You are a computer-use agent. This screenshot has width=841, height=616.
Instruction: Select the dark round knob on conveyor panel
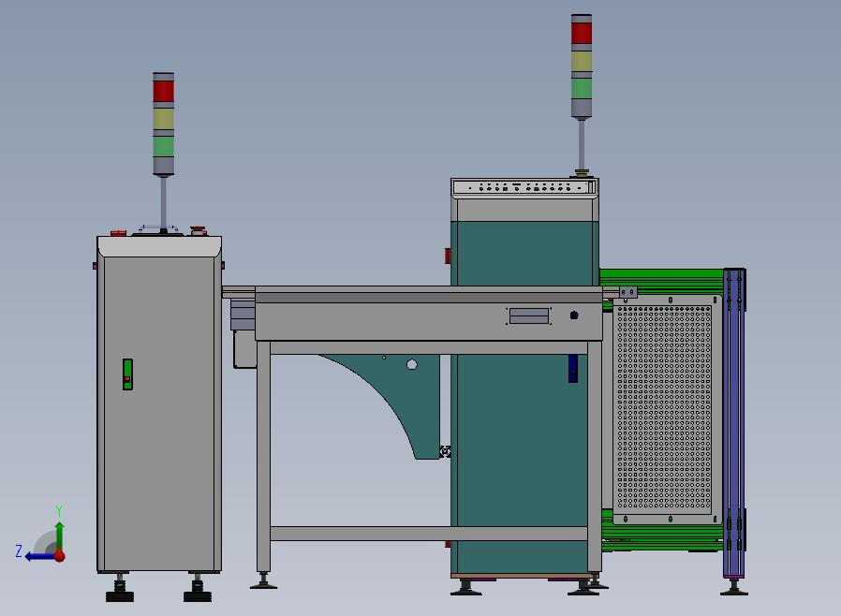tap(574, 315)
